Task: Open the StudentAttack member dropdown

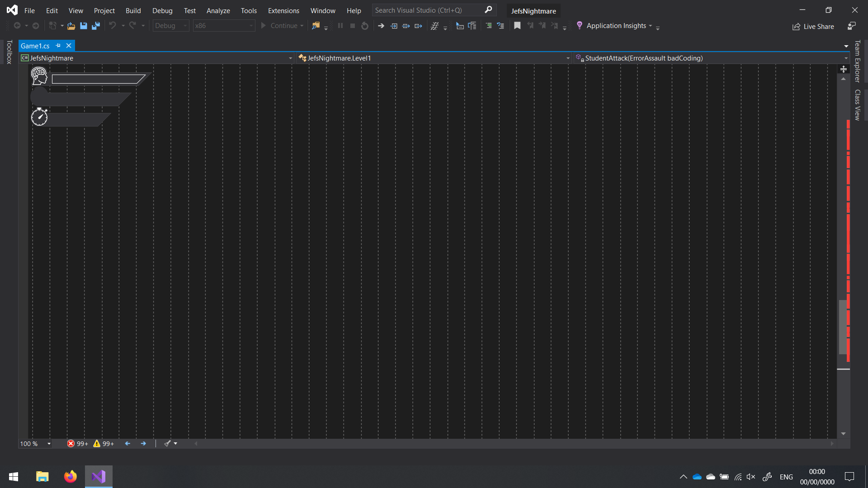Action: coord(712,58)
